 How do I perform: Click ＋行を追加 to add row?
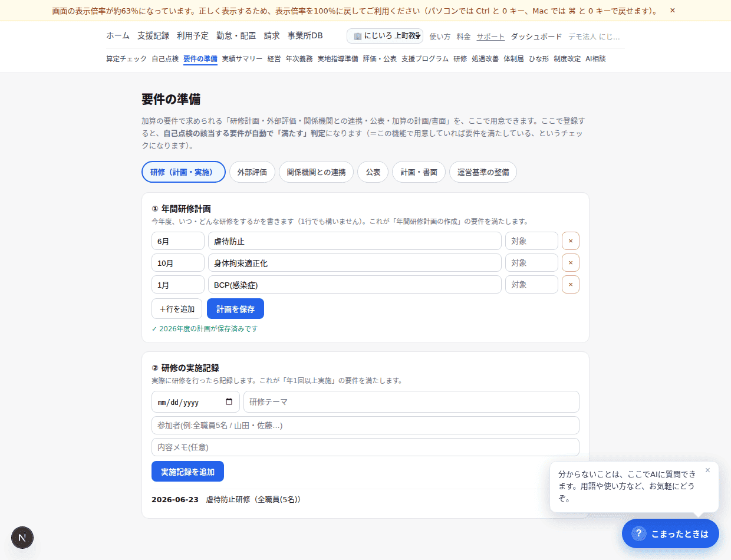pyautogui.click(x=177, y=309)
